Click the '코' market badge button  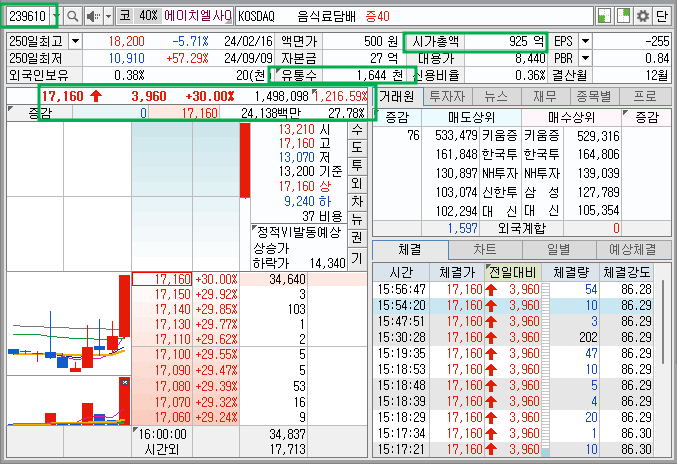pyautogui.click(x=125, y=16)
